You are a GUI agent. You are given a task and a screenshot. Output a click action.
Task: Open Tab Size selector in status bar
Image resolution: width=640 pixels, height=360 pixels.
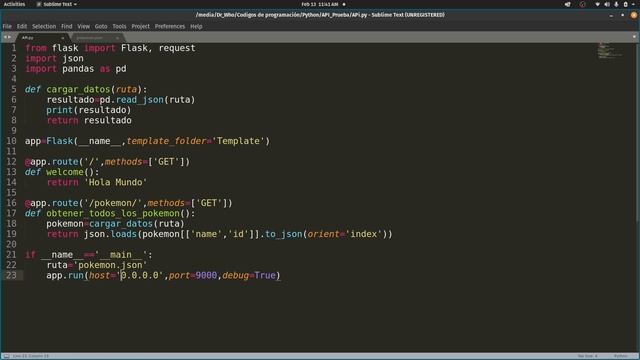587,356
